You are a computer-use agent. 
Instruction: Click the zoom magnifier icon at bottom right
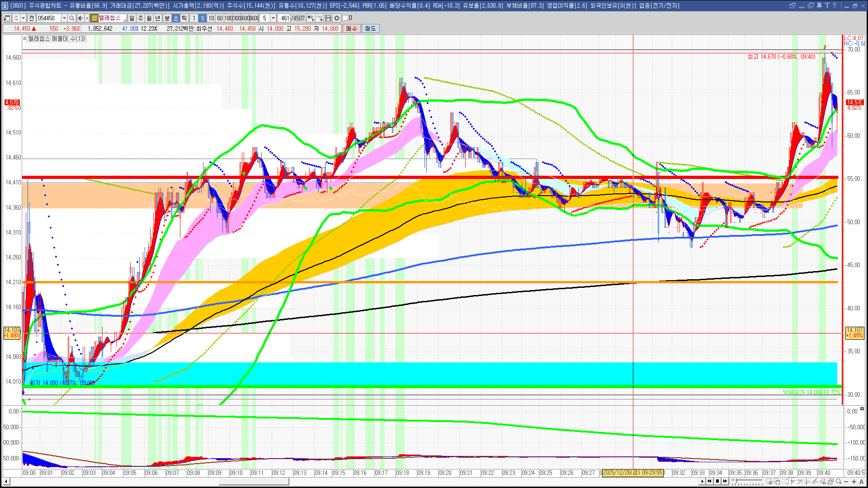point(839,481)
